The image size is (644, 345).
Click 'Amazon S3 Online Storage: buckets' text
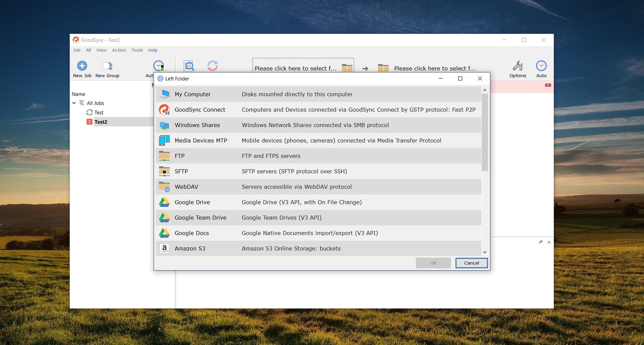pos(291,248)
